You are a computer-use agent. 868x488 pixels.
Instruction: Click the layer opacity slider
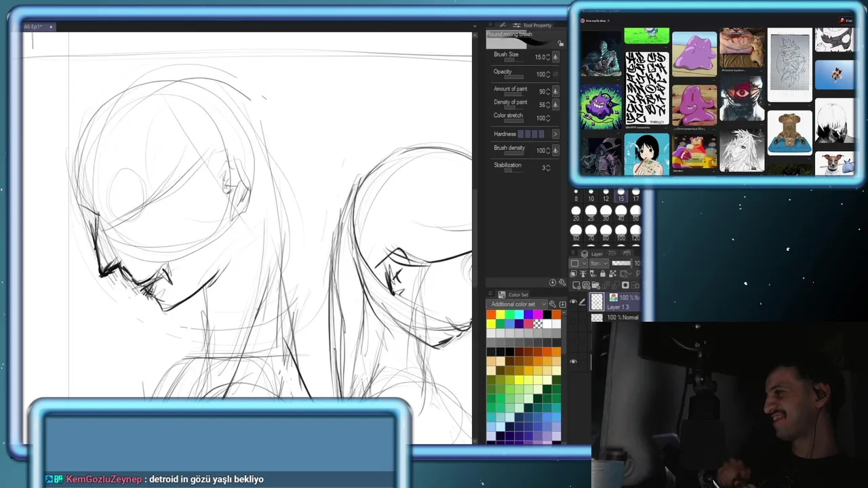[x=621, y=263]
